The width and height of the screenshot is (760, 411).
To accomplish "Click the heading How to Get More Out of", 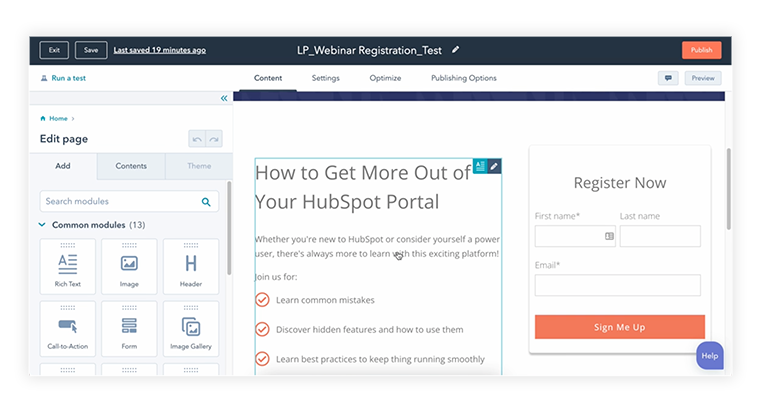I will click(x=363, y=173).
